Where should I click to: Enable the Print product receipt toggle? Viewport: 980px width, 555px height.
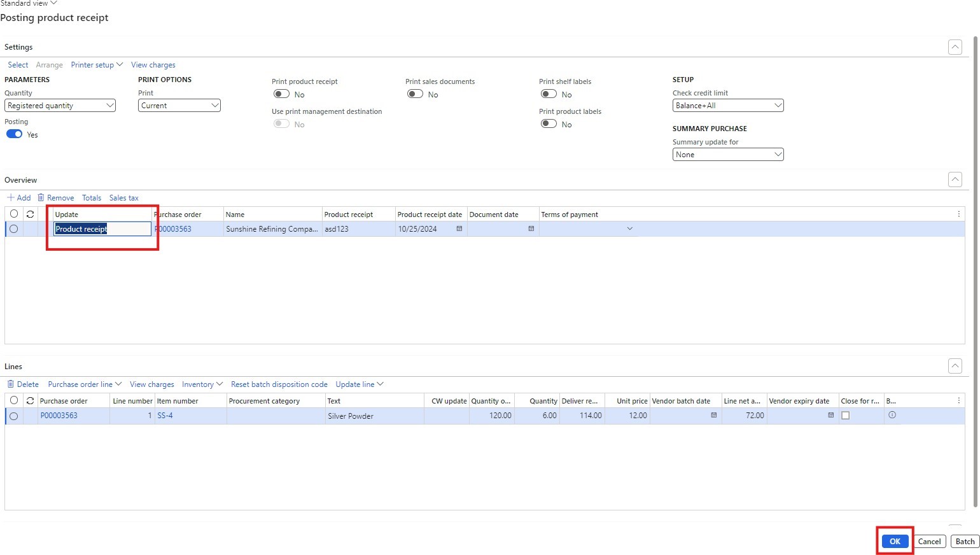coord(281,94)
